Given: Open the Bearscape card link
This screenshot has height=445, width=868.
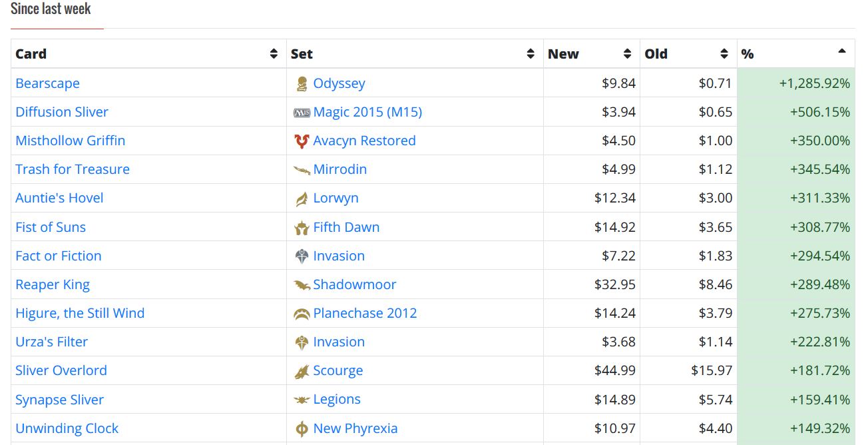Looking at the screenshot, I should [x=47, y=83].
